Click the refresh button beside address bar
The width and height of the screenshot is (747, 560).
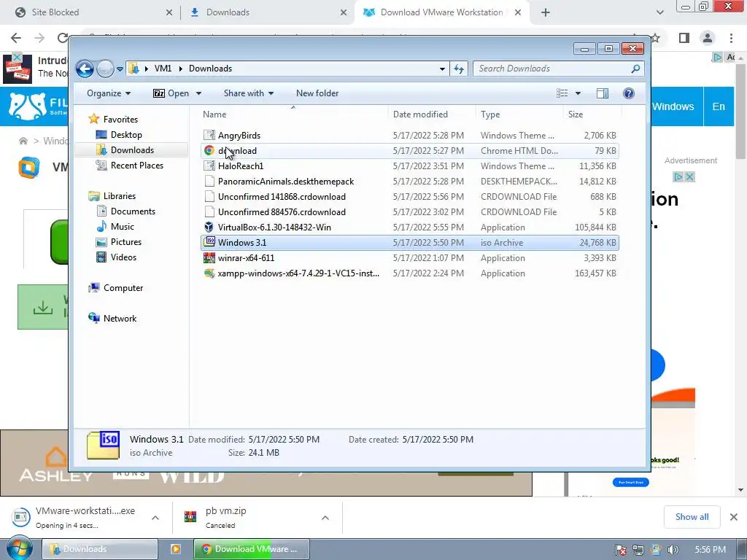tap(459, 69)
